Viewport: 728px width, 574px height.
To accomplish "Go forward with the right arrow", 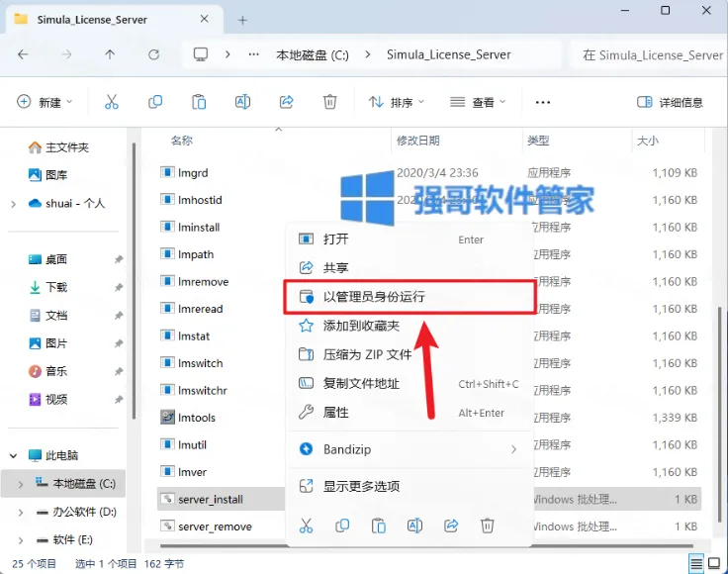I will coord(66,54).
